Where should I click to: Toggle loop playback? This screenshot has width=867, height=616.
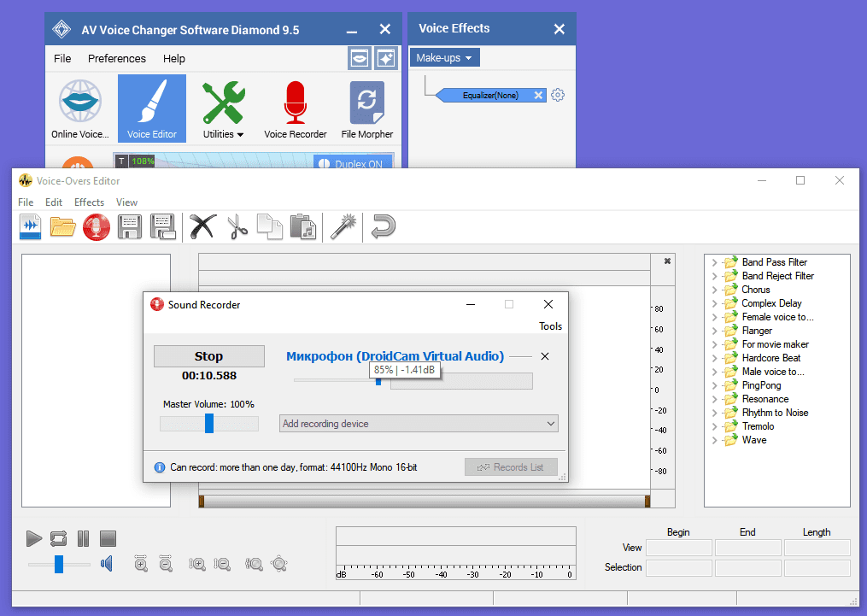pyautogui.click(x=58, y=538)
